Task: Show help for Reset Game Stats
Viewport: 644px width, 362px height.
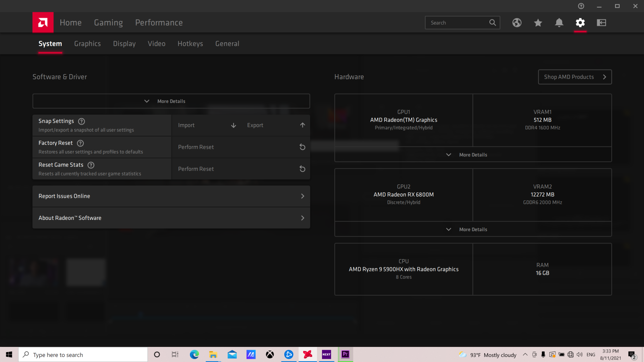Action: 91,165
